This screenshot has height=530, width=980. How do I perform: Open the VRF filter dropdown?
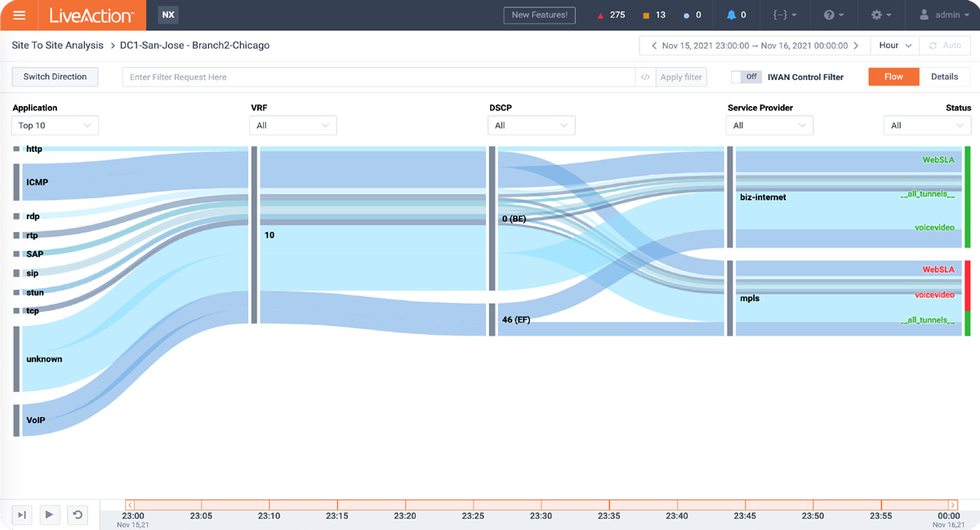point(292,126)
